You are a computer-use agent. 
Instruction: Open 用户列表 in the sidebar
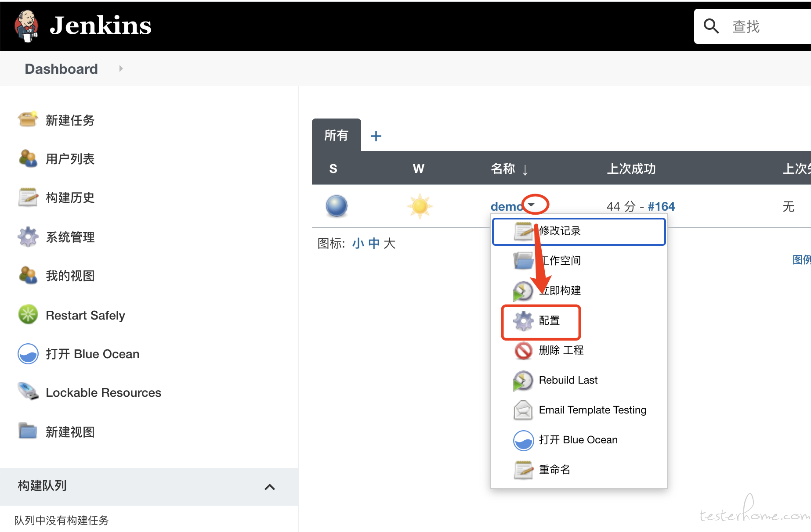pyautogui.click(x=70, y=159)
